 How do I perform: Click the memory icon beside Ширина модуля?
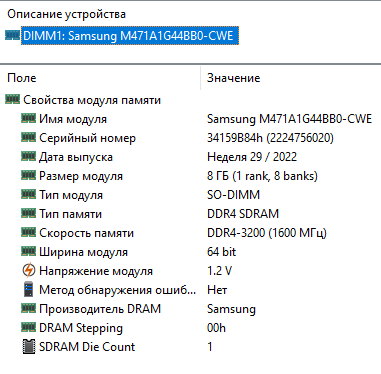(x=28, y=251)
